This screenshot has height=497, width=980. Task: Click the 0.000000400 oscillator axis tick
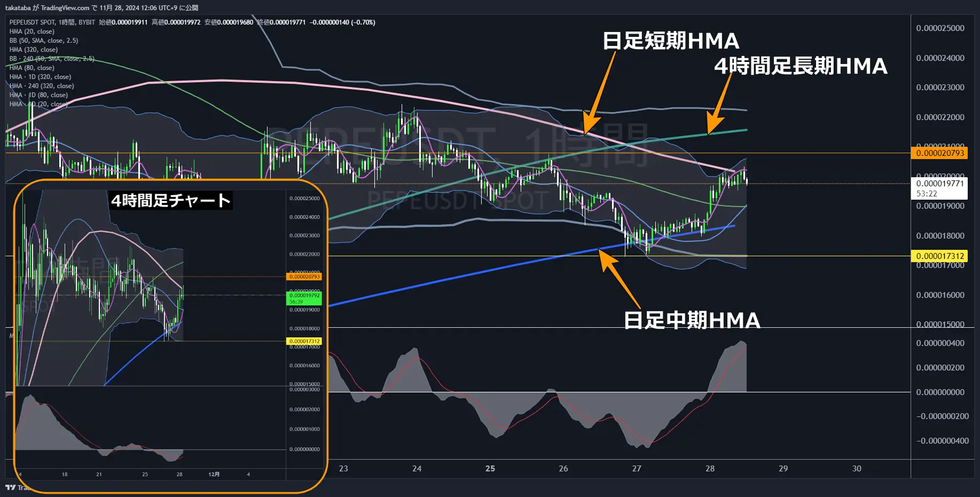click(940, 343)
